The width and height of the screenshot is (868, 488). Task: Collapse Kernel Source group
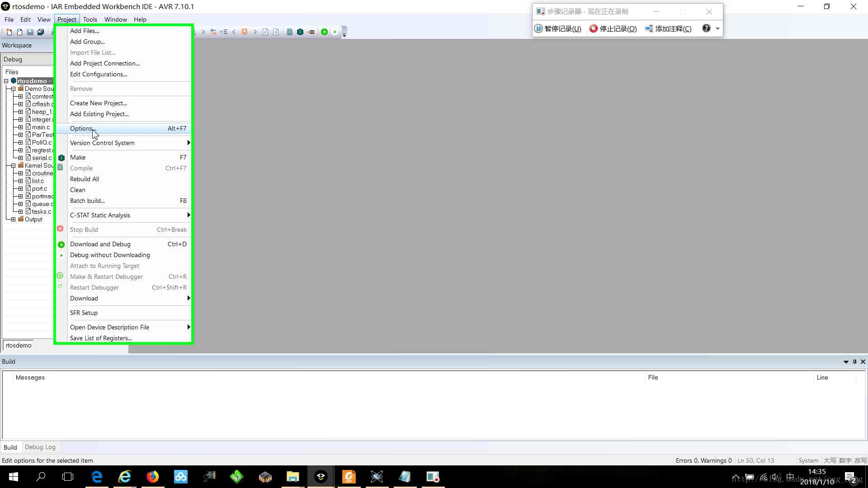point(14,166)
